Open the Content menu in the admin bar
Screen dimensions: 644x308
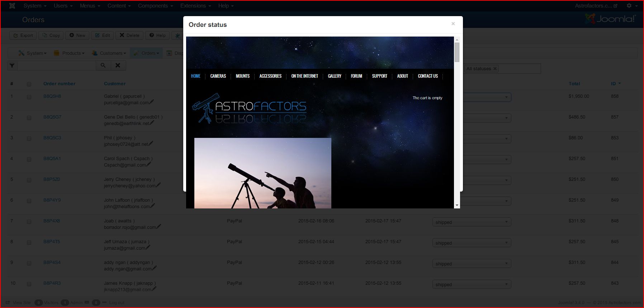(x=119, y=6)
